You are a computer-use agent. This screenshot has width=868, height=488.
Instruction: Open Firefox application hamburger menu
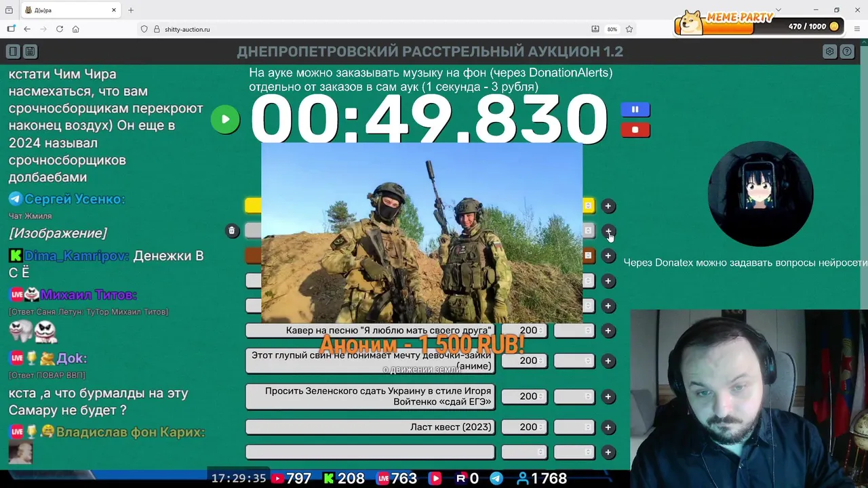[x=857, y=29]
